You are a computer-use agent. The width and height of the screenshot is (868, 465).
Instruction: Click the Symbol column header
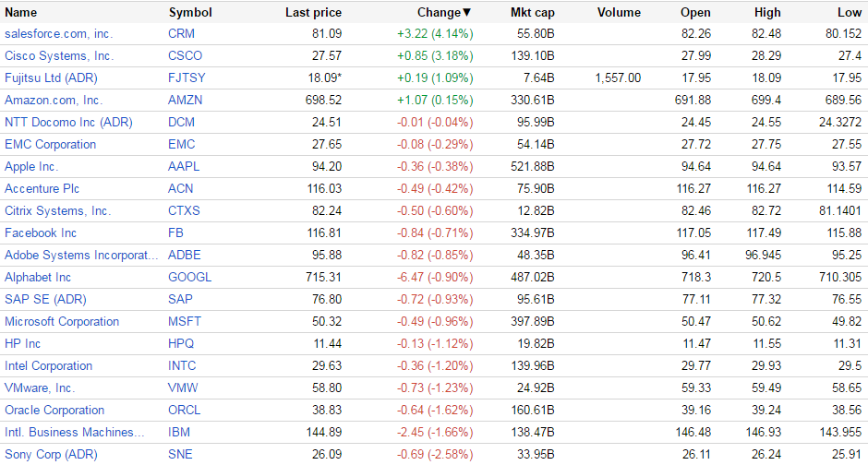click(x=190, y=13)
